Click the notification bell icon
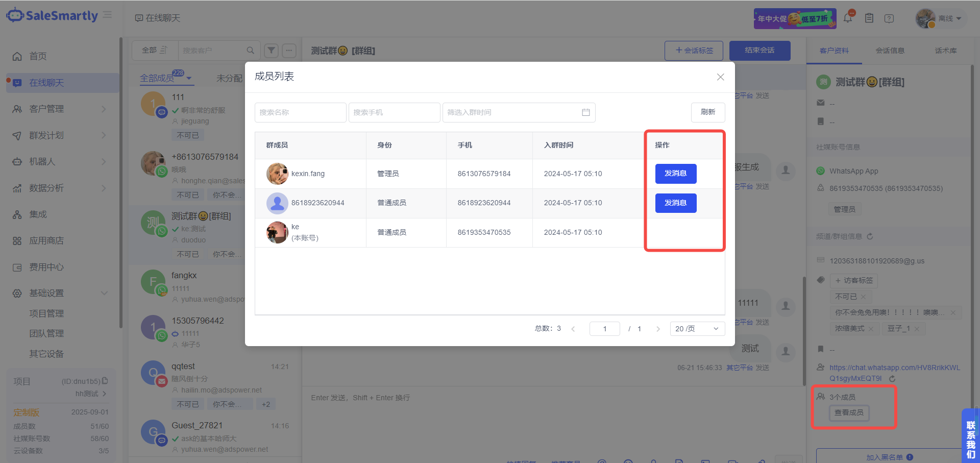 coord(848,18)
